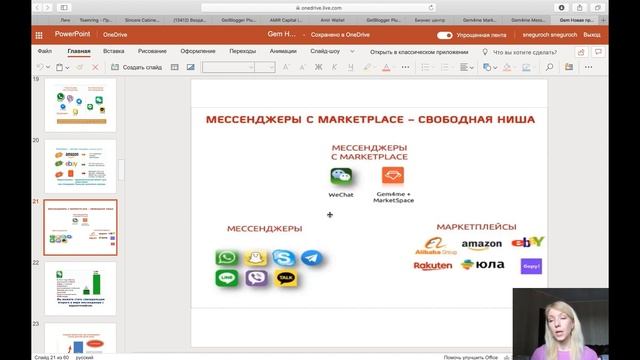Open the toolbar overflow ellipsis at far right
The height and width of the screenshot is (360, 640).
(x=588, y=67)
